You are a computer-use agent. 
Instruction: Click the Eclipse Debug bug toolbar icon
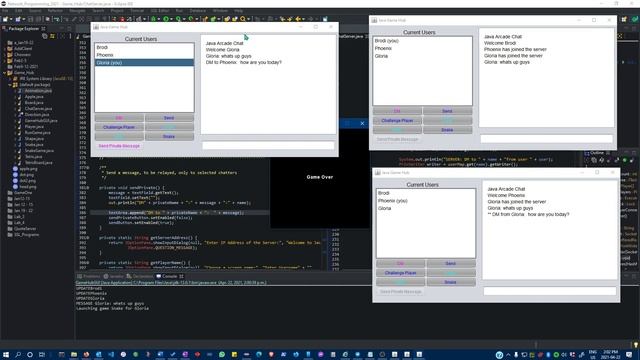coord(153,19)
